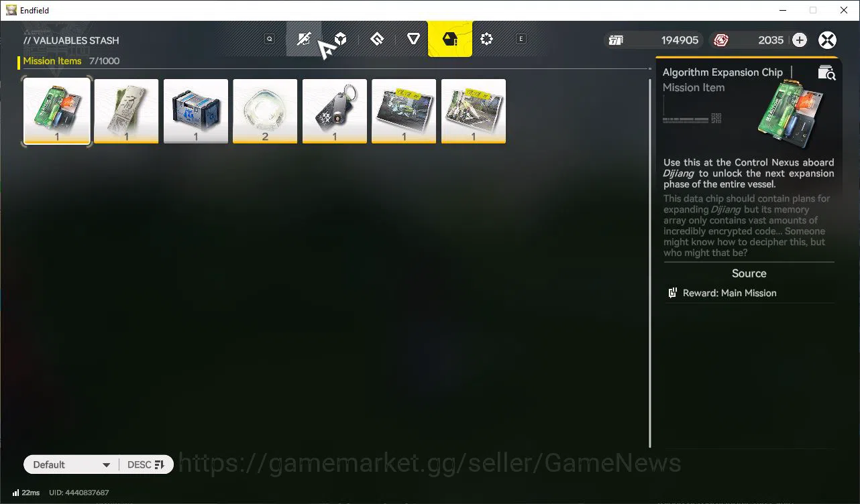The width and height of the screenshot is (860, 504).
Task: Click the red currency icon beside 2035
Action: click(721, 40)
